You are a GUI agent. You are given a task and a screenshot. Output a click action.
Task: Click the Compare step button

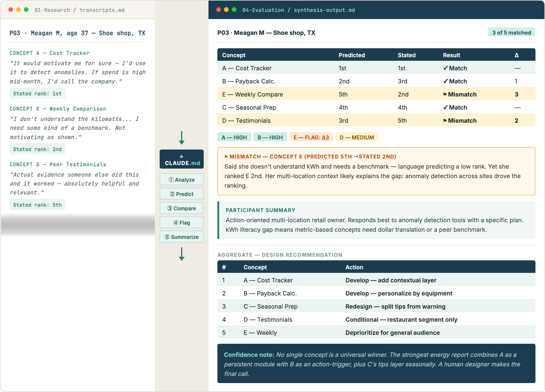coord(182,208)
